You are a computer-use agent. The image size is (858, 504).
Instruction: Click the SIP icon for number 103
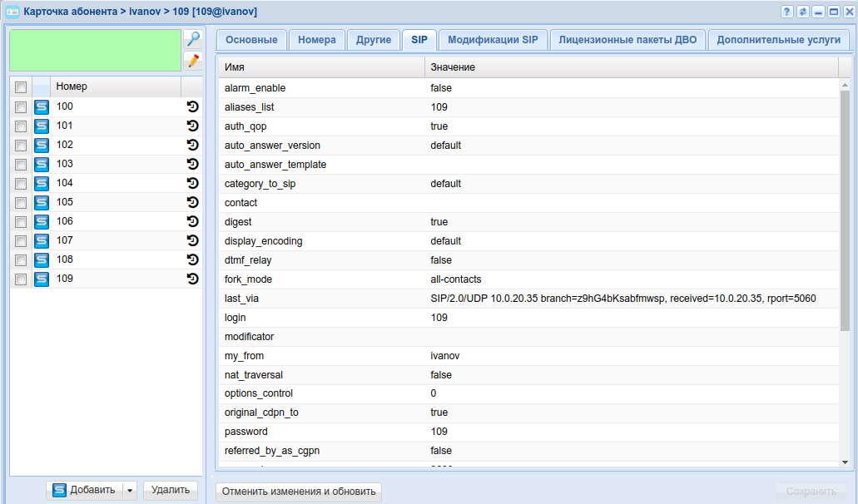42,165
